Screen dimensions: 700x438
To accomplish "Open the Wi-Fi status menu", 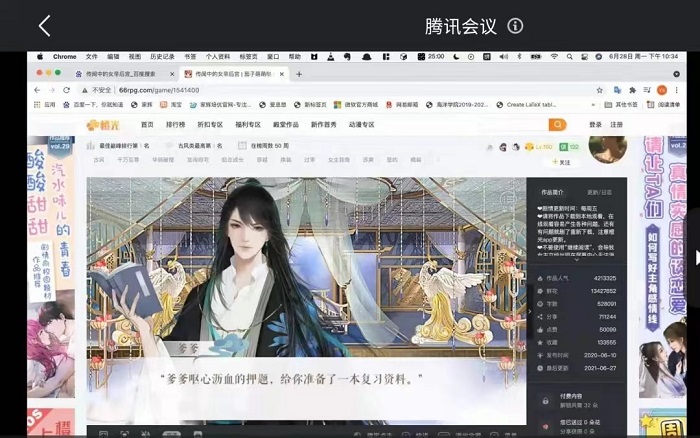I will click(554, 57).
